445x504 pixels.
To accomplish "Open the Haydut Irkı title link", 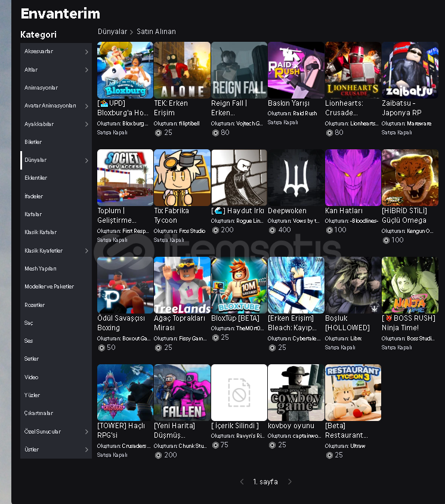I will pyautogui.click(x=237, y=211).
